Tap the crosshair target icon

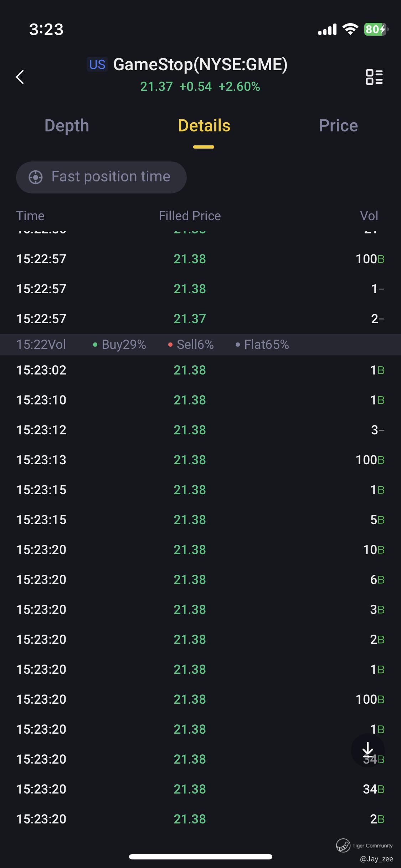pyautogui.click(x=36, y=177)
